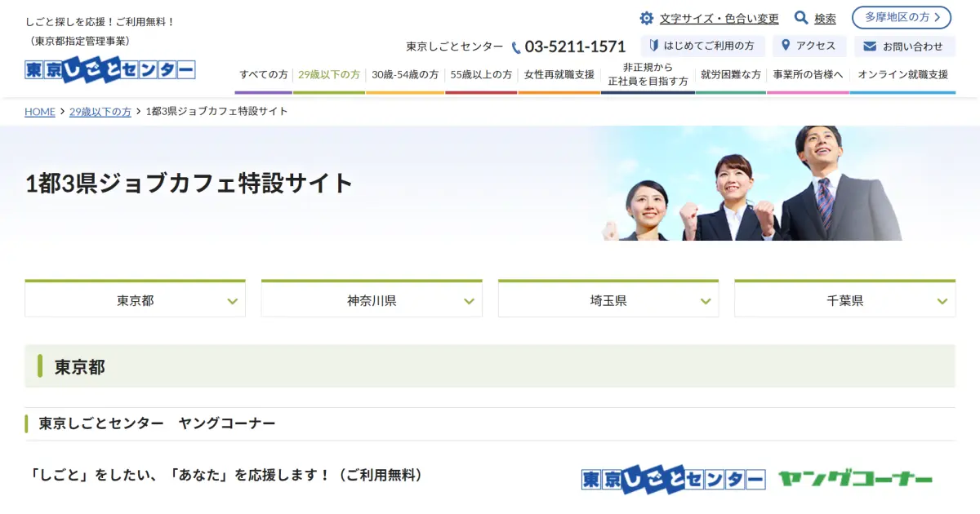This screenshot has width=980, height=514.
Task: Click 文字サイズ・色合い変更 link
Action: (x=719, y=19)
